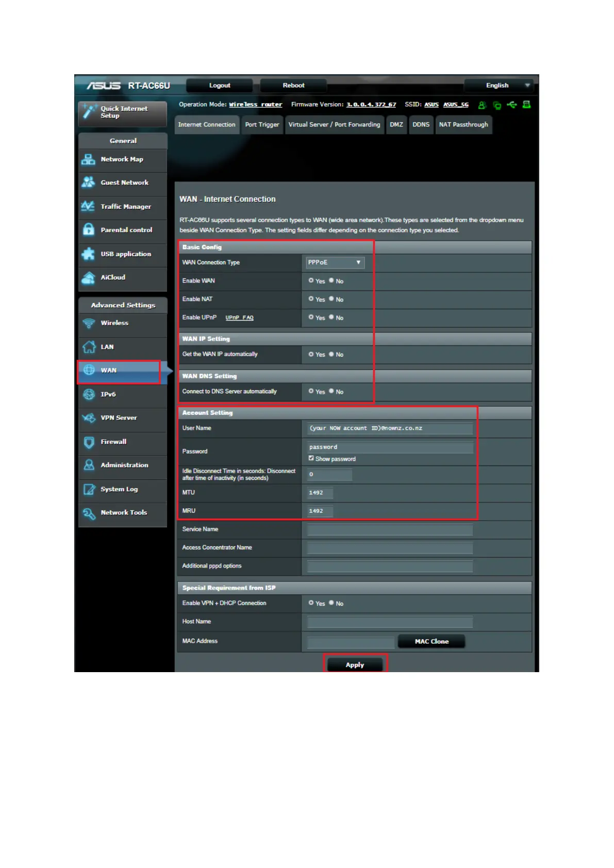Toggle the Show password checkbox

(311, 458)
